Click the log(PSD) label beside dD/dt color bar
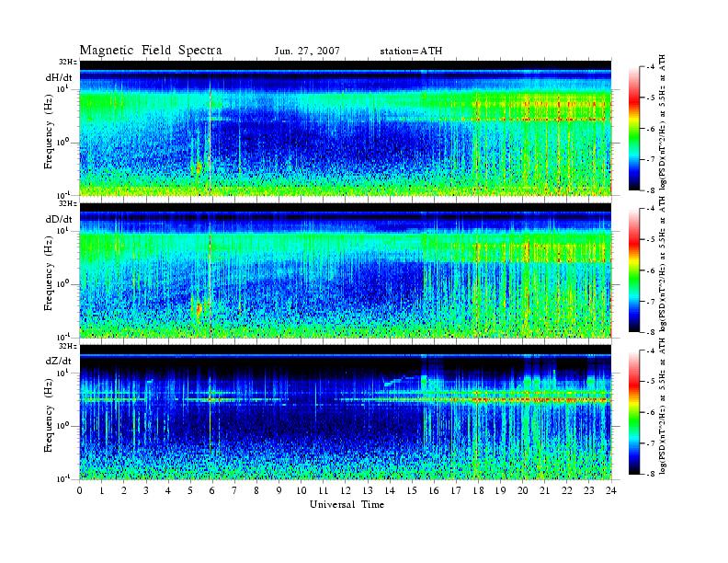The height and width of the screenshot is (563, 728). coord(662,264)
